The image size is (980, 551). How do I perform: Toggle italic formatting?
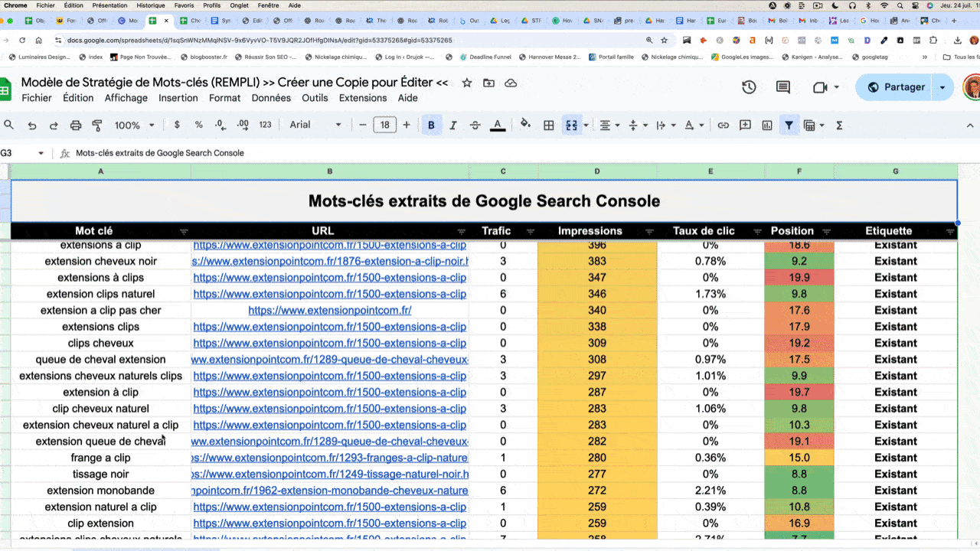pos(453,125)
